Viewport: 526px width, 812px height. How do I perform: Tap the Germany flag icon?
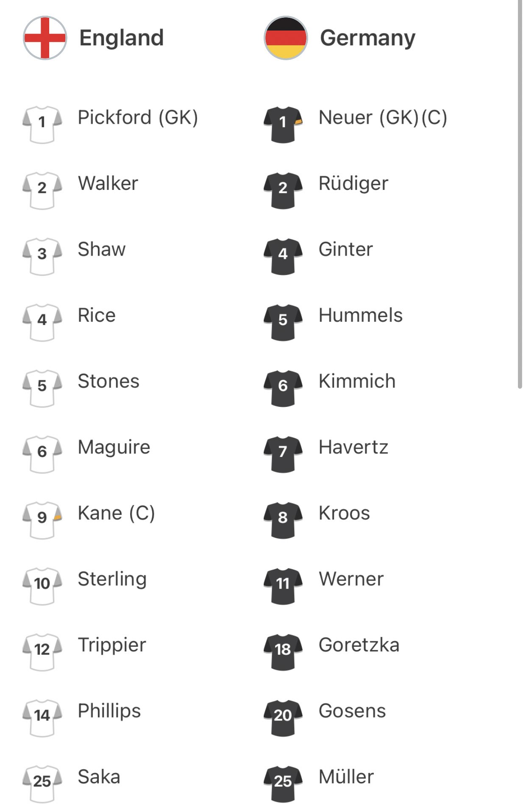pyautogui.click(x=285, y=38)
